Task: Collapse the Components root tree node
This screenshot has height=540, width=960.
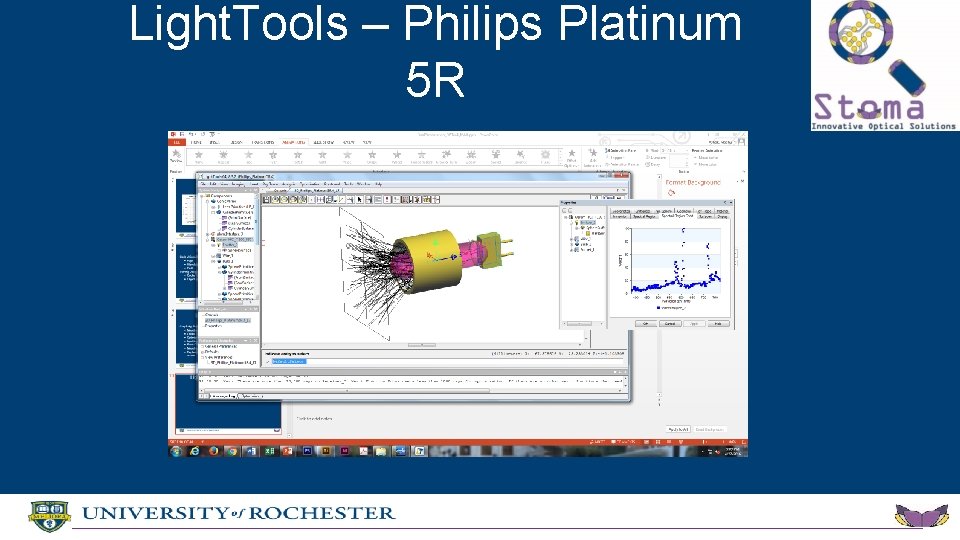Action: click(202, 197)
